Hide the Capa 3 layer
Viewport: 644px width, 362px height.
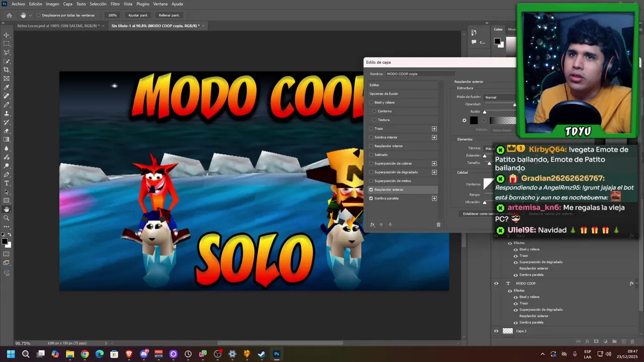click(496, 331)
